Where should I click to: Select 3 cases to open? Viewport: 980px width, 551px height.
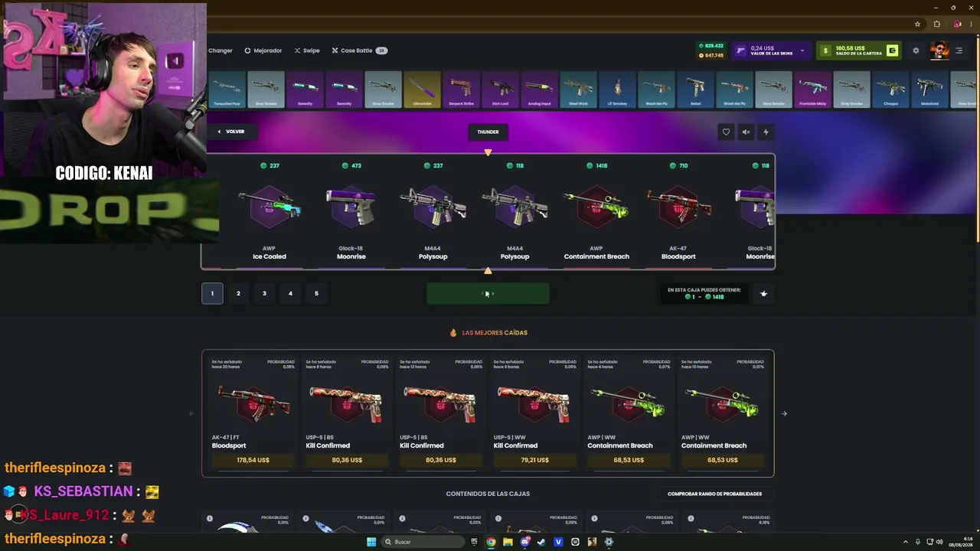[264, 293]
